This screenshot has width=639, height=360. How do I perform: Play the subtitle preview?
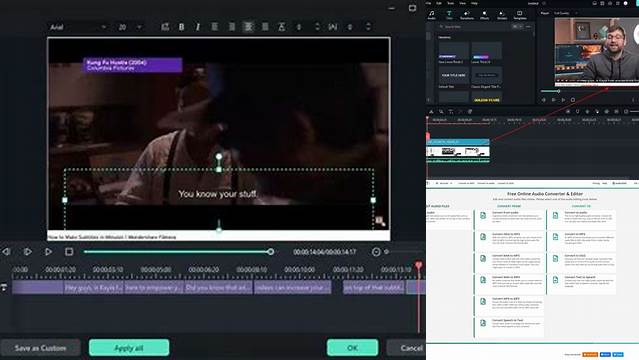click(48, 252)
